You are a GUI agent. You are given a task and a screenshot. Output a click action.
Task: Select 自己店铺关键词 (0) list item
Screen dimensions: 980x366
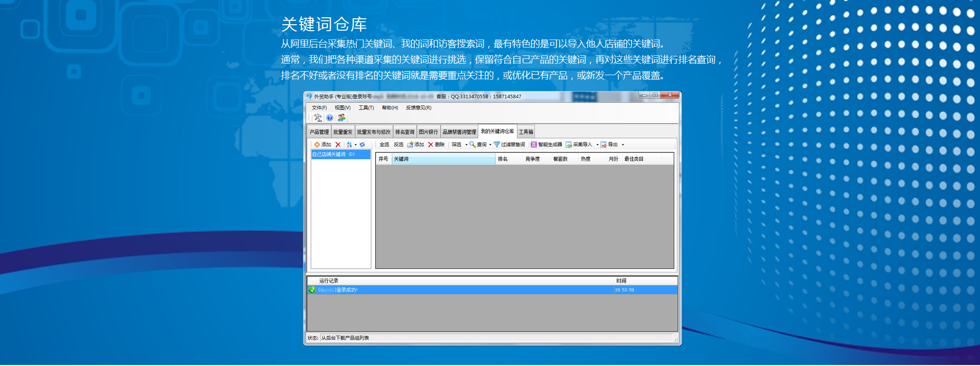pyautogui.click(x=341, y=154)
